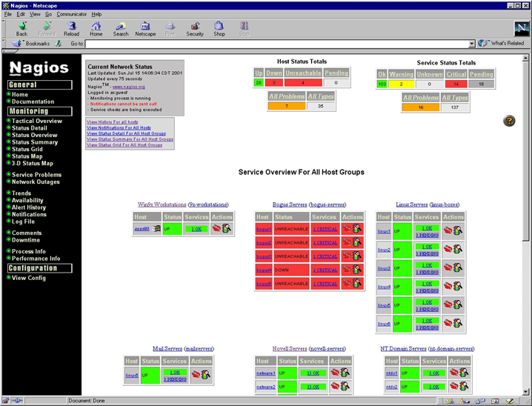Screen dimensions: 532x406
Task: Open the Service Problems sidebar link
Action: 36,175
